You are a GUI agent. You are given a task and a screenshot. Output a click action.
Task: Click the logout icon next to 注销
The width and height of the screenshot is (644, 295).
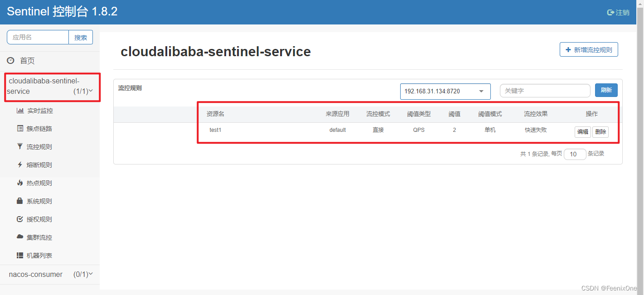pos(610,12)
